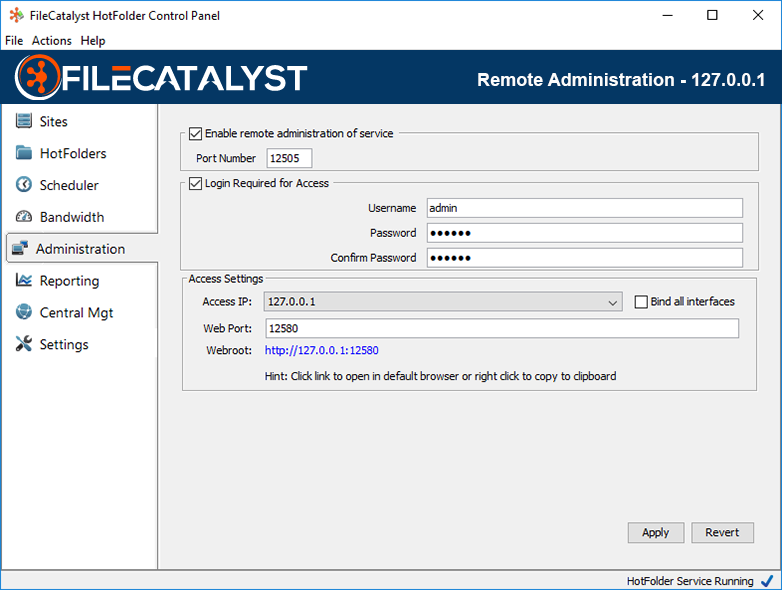Click the HotFolder Service Running checkmark icon
This screenshot has height=590, width=782.
[767, 581]
